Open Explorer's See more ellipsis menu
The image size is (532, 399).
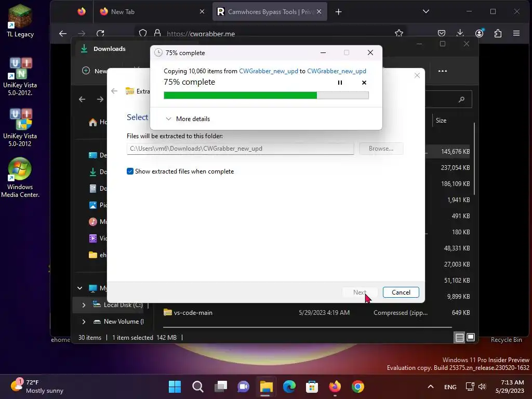443,71
